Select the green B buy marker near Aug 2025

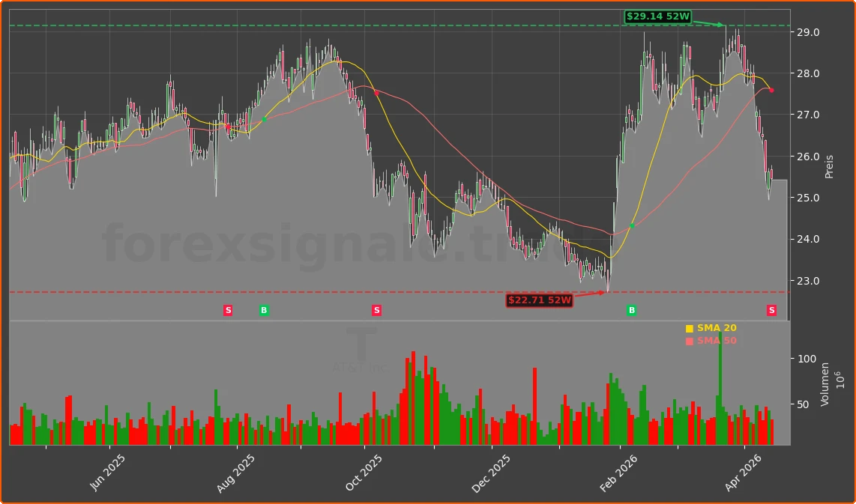[264, 310]
